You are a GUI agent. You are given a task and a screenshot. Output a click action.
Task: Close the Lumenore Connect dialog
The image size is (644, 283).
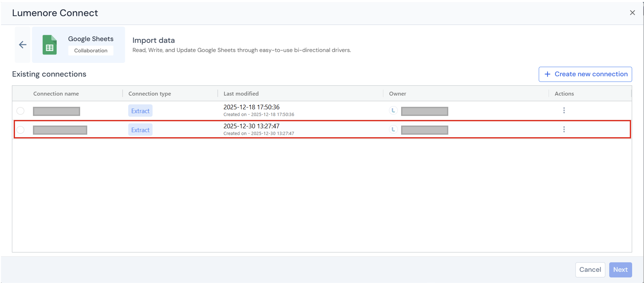click(x=632, y=13)
